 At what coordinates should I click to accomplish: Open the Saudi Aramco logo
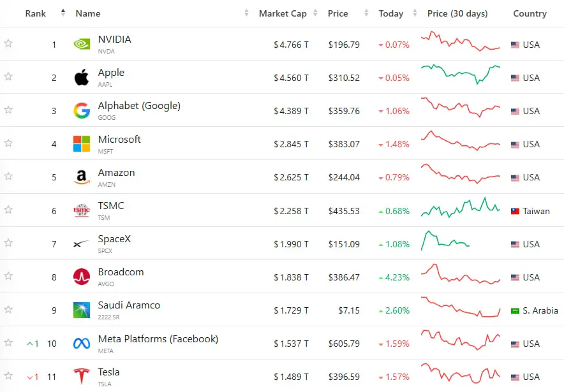[82, 310]
